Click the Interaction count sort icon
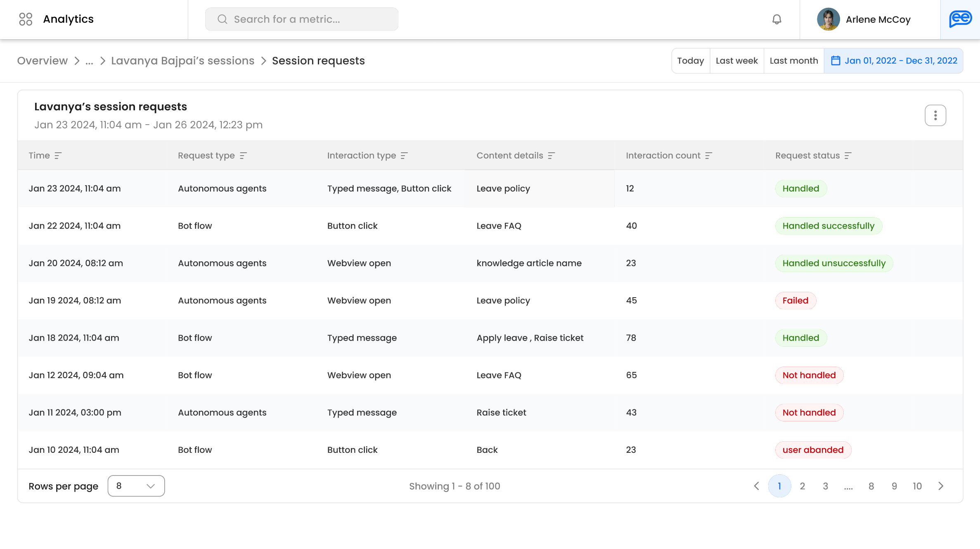This screenshot has width=980, height=549. pyautogui.click(x=709, y=156)
